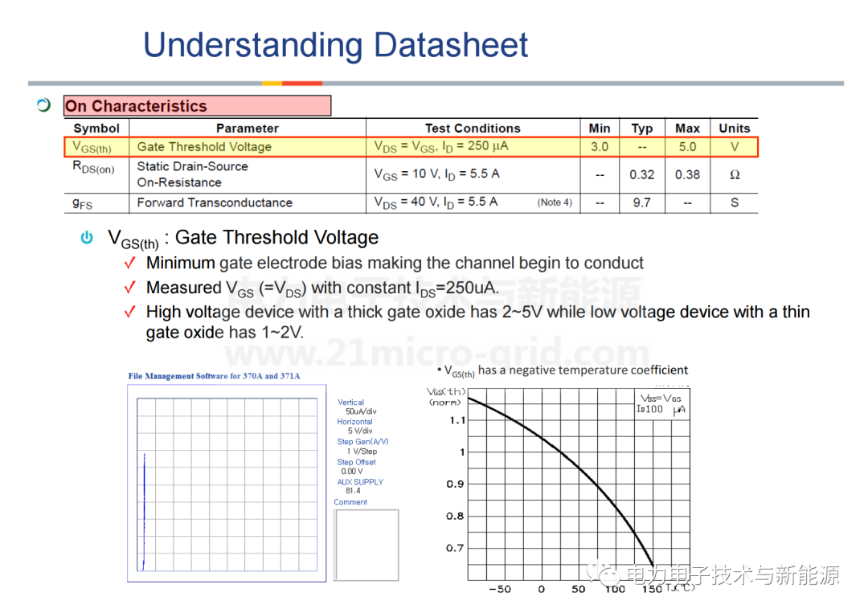Click the 'File Management Software for 370A and 371A' title

(x=215, y=376)
